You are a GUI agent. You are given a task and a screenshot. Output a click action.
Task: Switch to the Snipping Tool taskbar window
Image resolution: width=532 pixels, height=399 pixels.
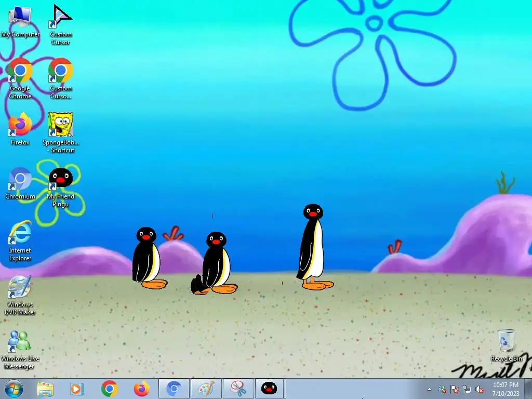pyautogui.click(x=238, y=389)
